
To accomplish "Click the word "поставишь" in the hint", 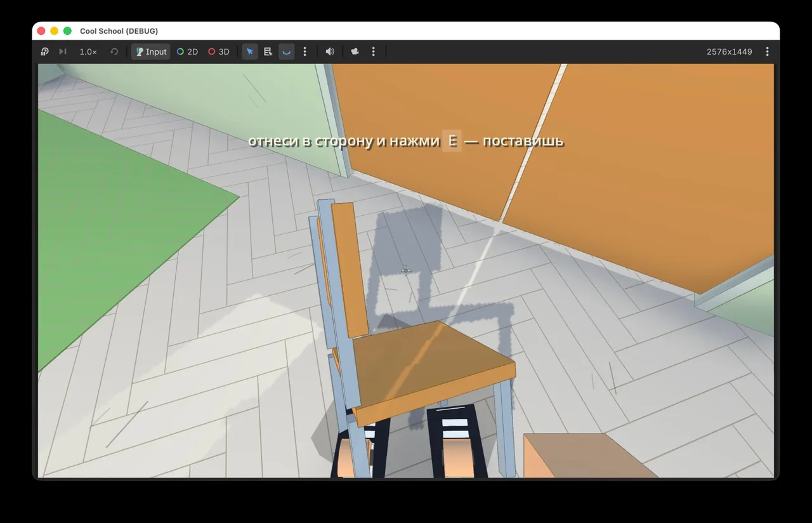I will [x=523, y=141].
